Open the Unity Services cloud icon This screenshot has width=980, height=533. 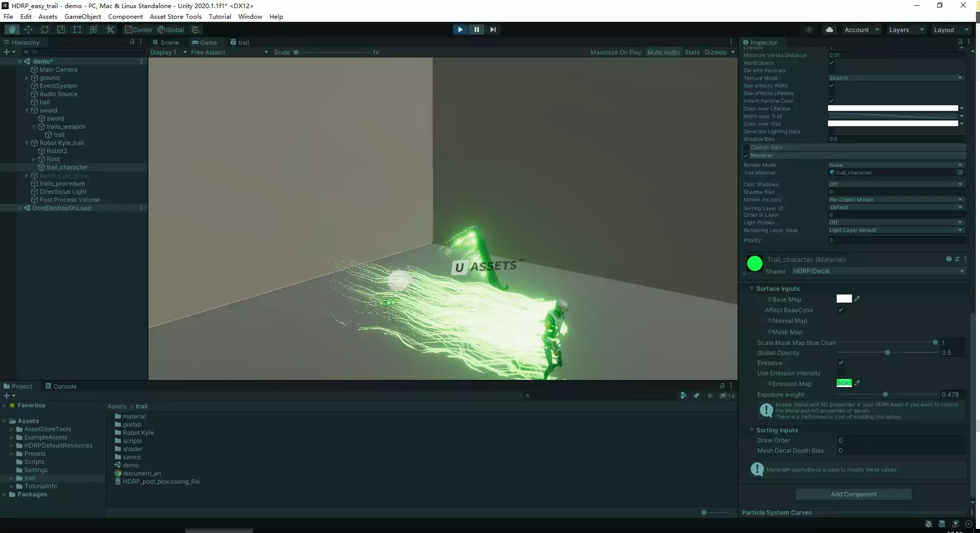coord(830,29)
